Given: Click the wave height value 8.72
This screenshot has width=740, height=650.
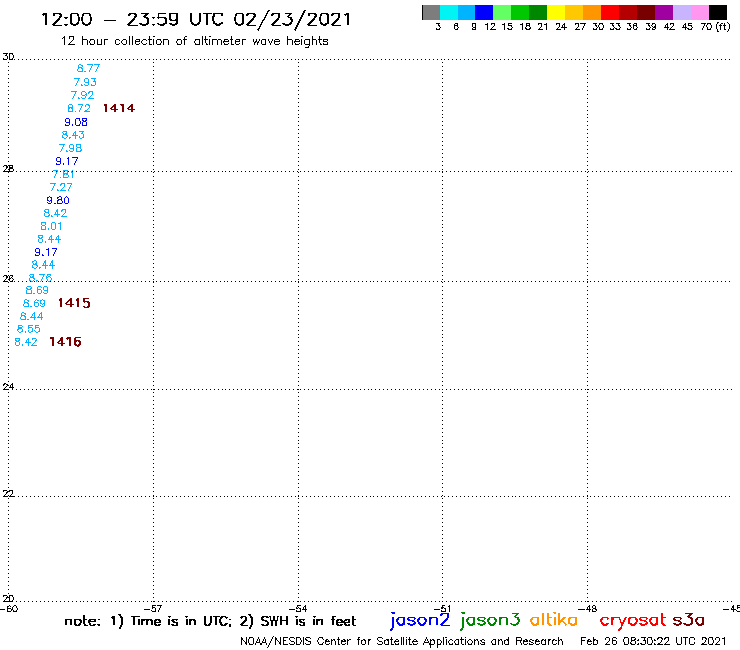Looking at the screenshot, I should point(79,108).
